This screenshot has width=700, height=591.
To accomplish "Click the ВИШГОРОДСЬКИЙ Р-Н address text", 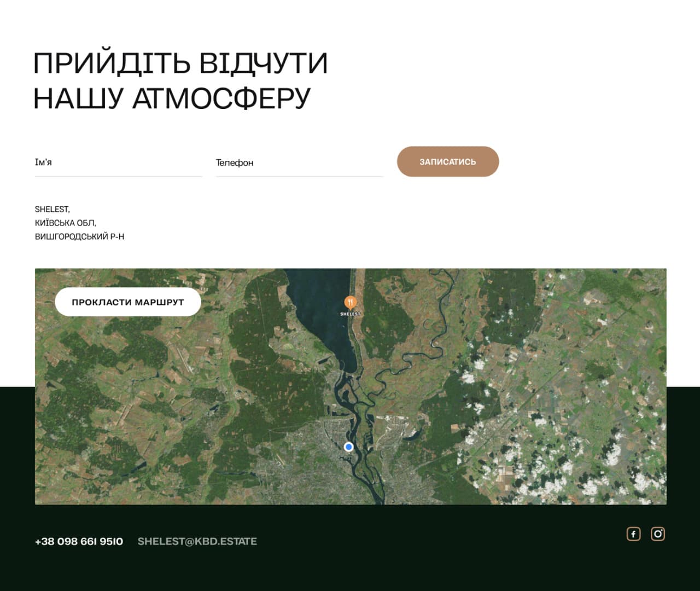I will (80, 236).
